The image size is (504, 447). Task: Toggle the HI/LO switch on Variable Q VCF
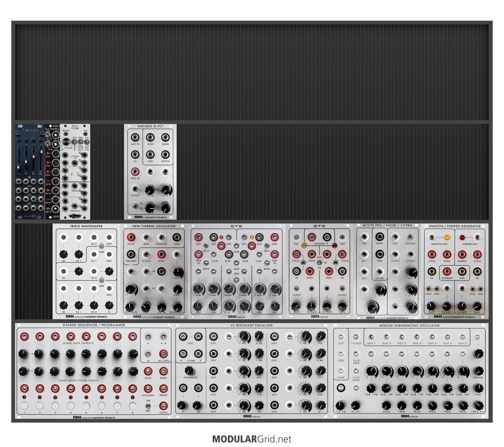coord(135,206)
